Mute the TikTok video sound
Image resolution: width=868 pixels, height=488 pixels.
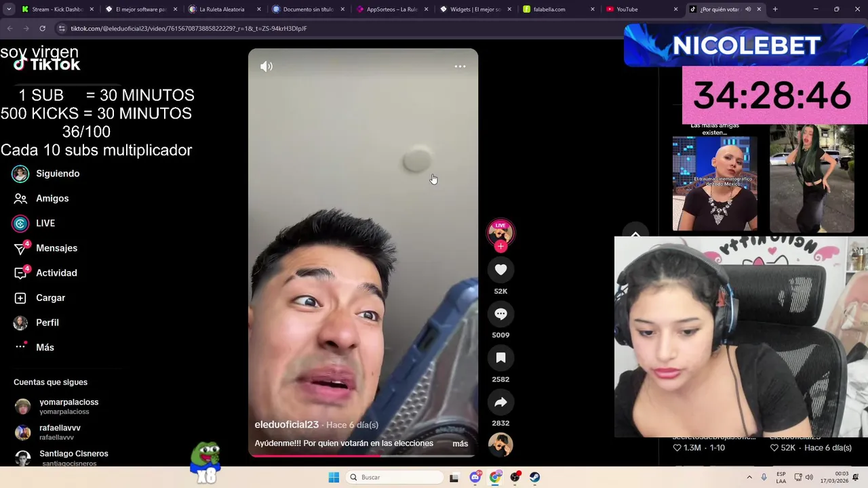click(267, 66)
